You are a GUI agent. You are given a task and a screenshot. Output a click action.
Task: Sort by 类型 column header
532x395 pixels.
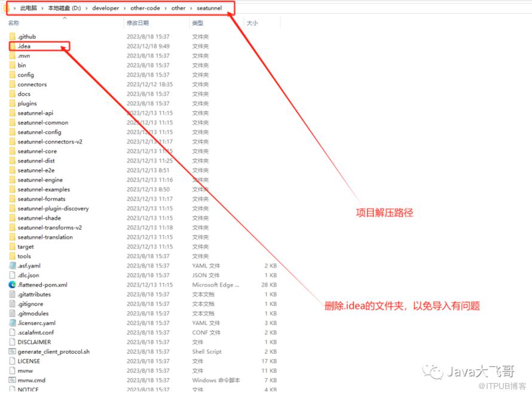click(197, 23)
